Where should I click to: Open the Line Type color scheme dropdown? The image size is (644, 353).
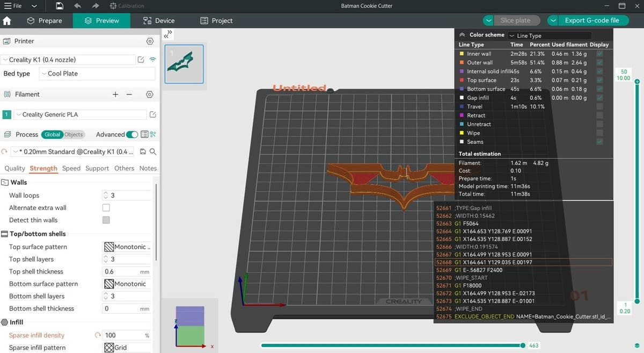(549, 35)
